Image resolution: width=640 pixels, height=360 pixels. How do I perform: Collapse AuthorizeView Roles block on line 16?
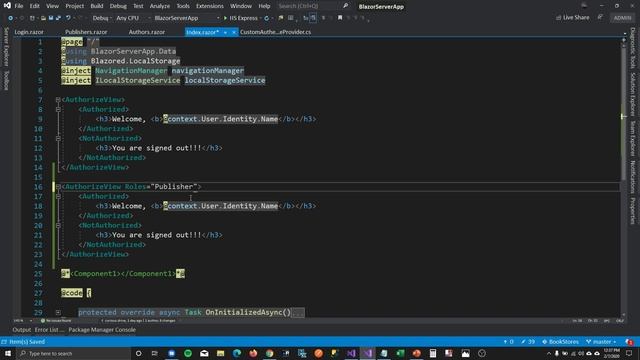[58, 187]
